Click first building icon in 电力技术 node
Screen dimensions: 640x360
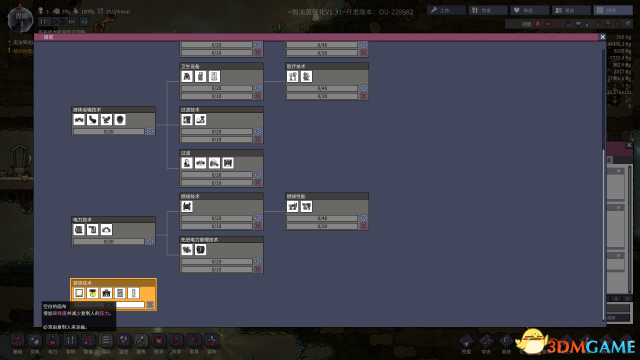click(79, 229)
